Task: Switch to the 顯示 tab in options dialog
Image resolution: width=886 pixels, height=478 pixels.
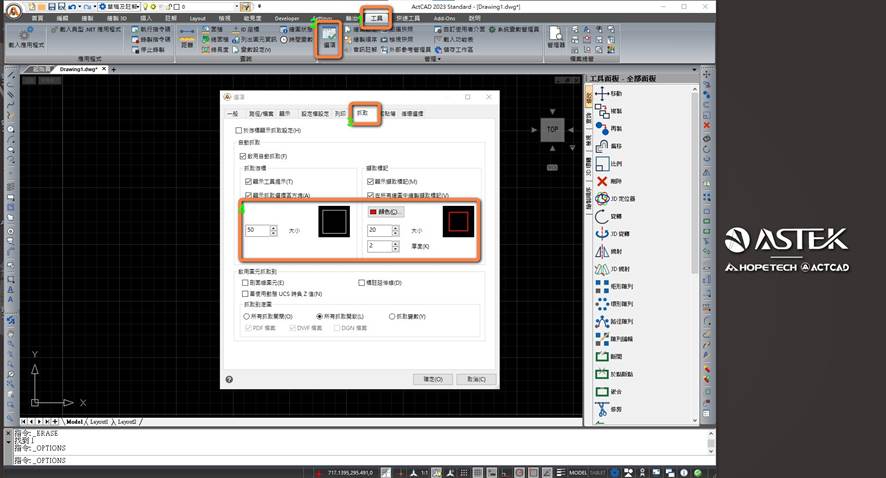Action: click(x=286, y=114)
